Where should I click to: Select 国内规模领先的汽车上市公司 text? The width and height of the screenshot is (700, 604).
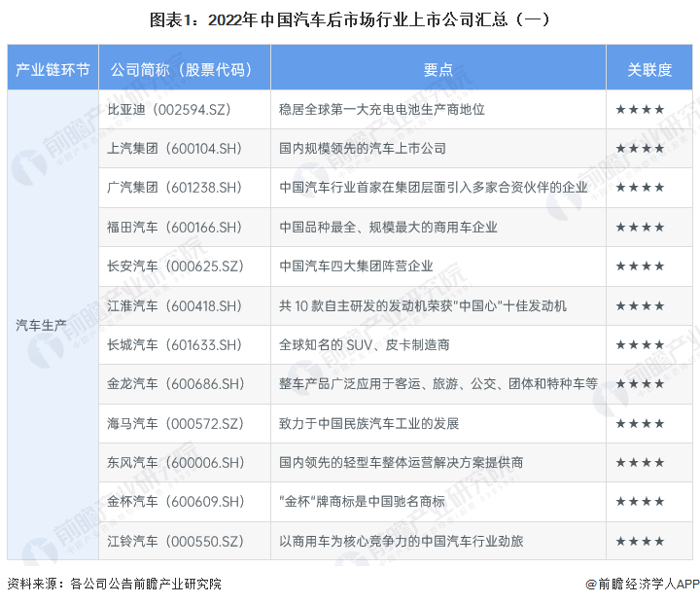tap(363, 148)
